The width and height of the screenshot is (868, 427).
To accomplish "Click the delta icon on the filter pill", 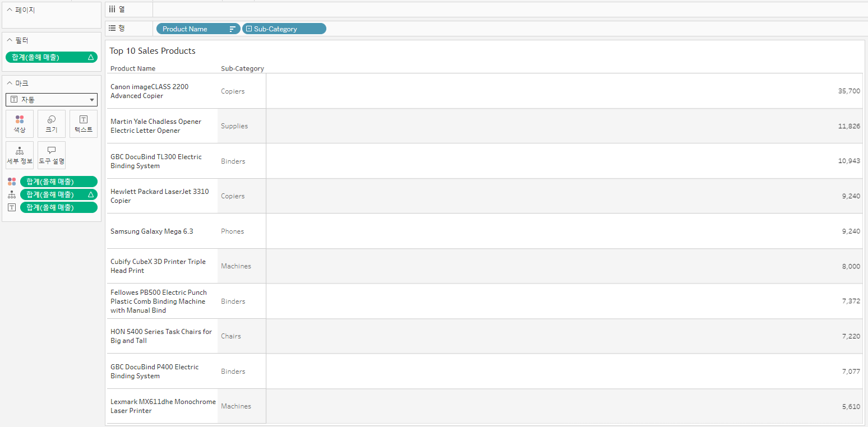I will (91, 57).
